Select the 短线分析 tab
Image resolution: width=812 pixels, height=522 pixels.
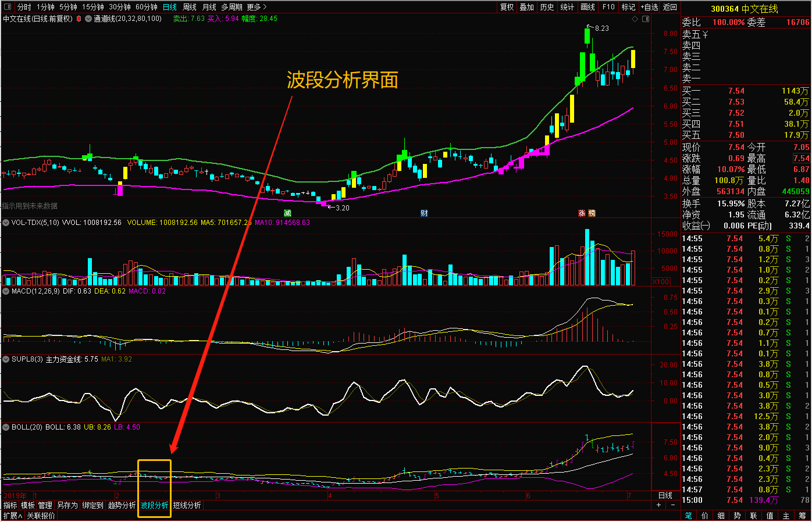(x=187, y=505)
